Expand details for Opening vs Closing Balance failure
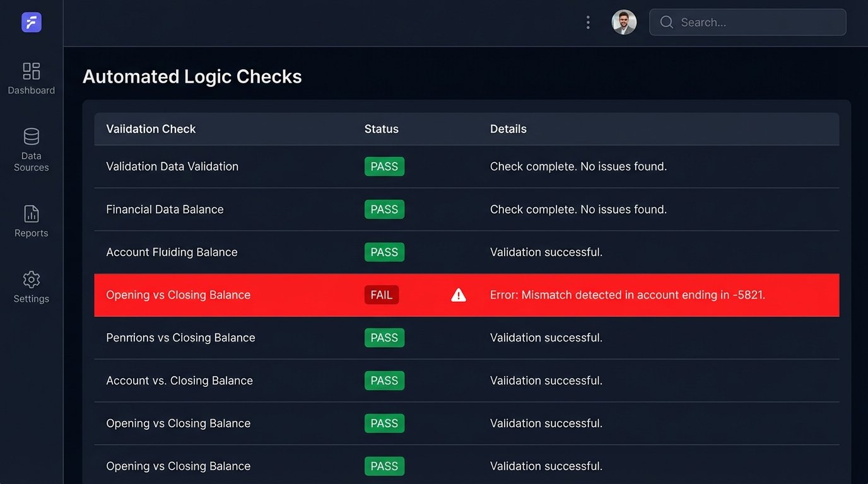868x484 pixels. (x=627, y=294)
